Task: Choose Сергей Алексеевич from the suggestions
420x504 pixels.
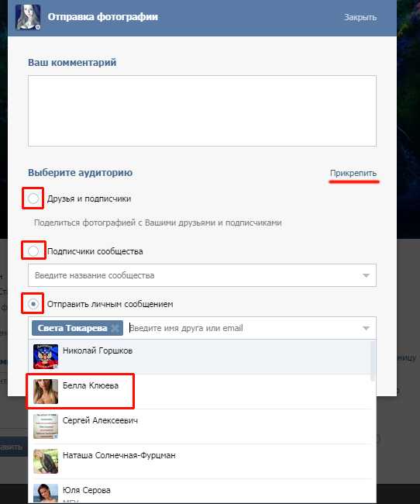Action: pos(201,426)
